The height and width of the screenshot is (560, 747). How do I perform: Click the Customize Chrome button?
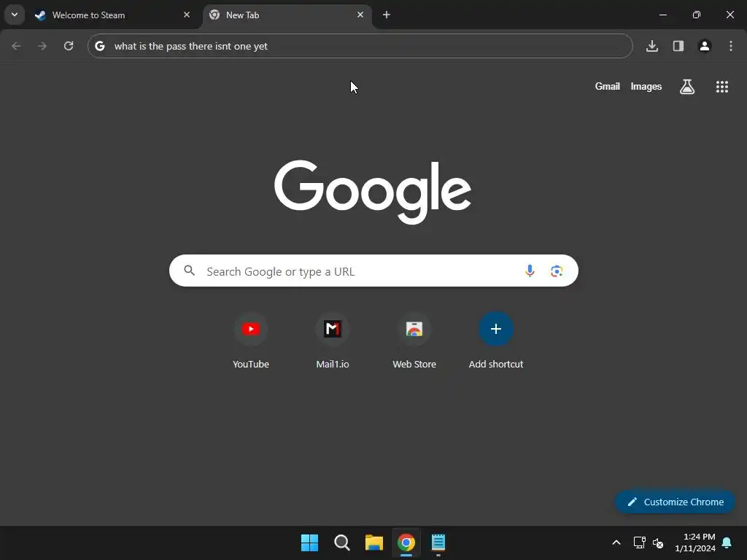pyautogui.click(x=675, y=502)
